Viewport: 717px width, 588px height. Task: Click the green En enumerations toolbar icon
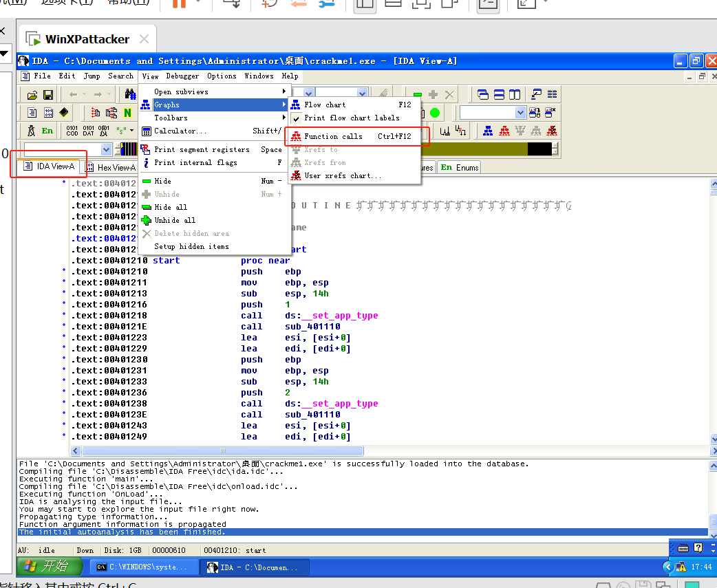click(47, 131)
